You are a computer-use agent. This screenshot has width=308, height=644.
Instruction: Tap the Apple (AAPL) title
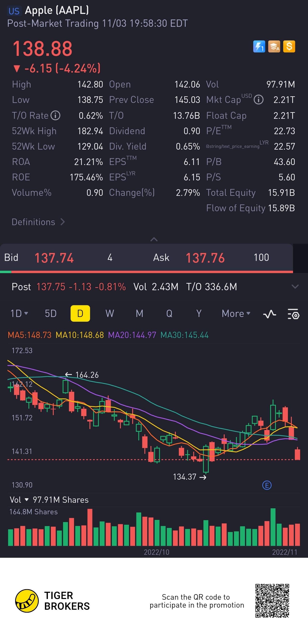tap(57, 10)
